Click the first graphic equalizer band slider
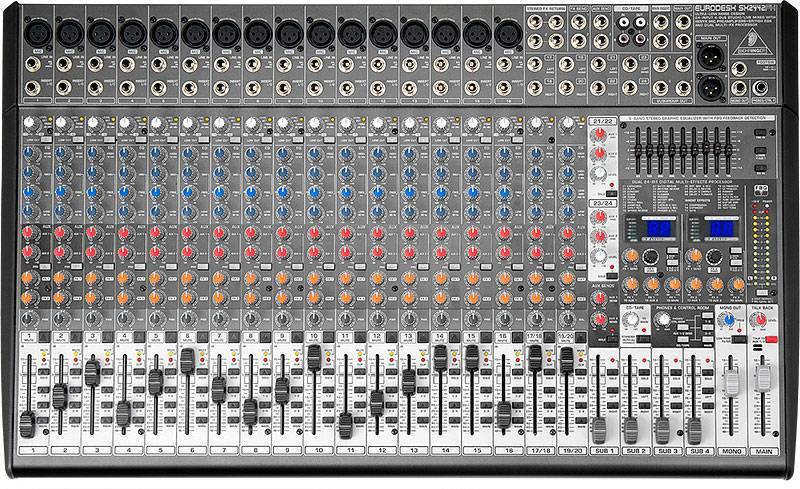Viewport: 800px width, 489px height. coord(640,150)
